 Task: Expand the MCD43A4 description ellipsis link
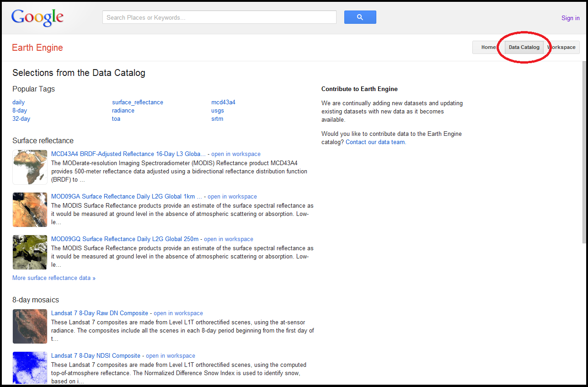click(x=82, y=180)
